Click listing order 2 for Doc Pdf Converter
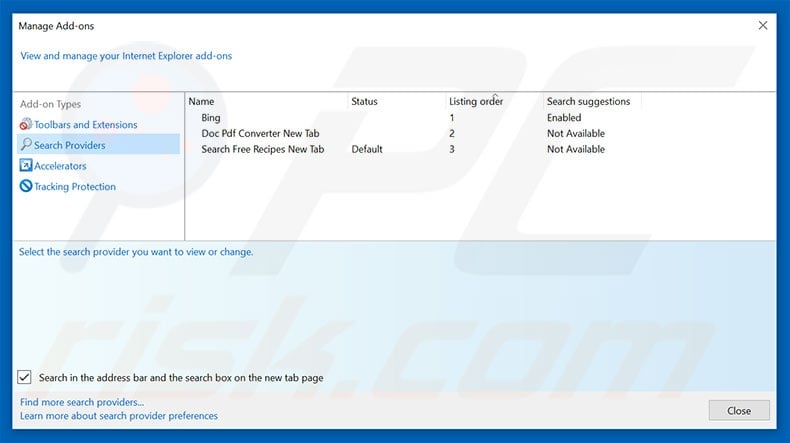Image resolution: width=790 pixels, height=443 pixels. (452, 134)
